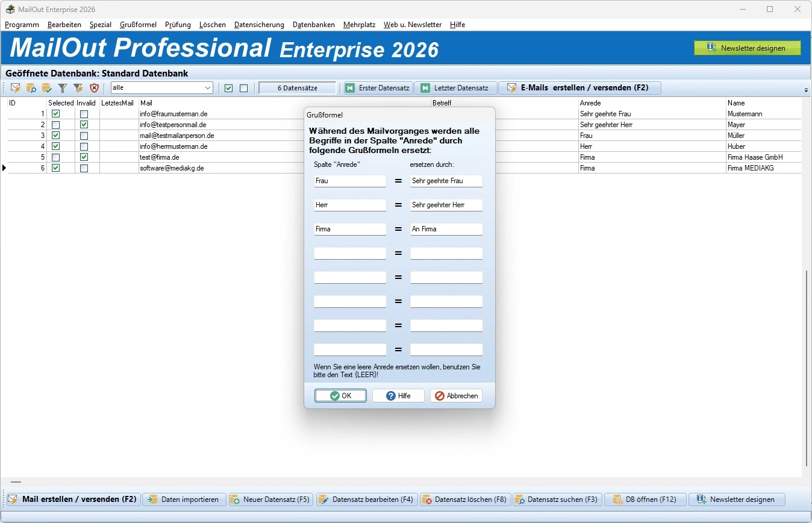812x523 pixels.
Task: Click the 'An Firma' replacement field
Action: 446,229
